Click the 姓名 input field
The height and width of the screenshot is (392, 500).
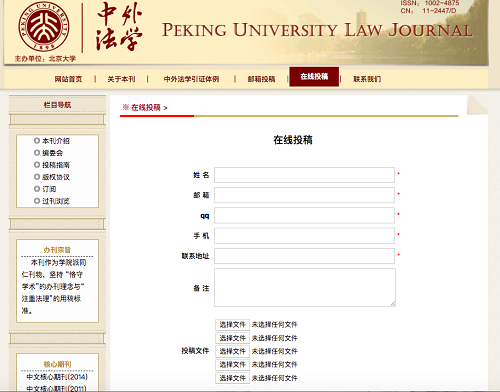click(304, 175)
